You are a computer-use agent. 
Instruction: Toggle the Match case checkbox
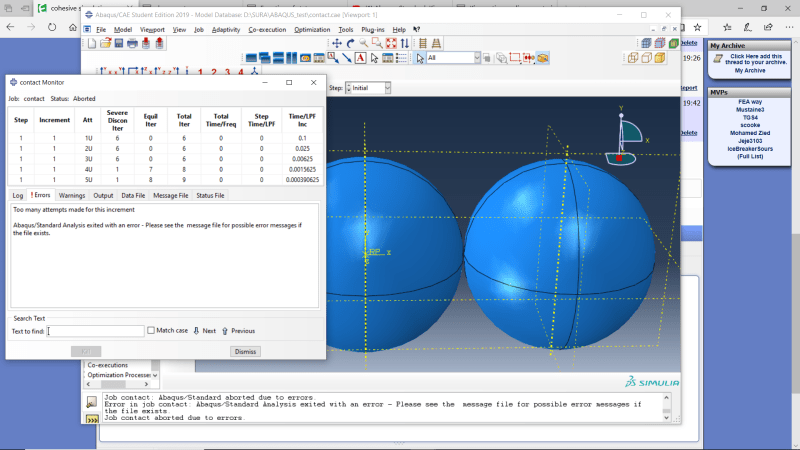(x=151, y=331)
